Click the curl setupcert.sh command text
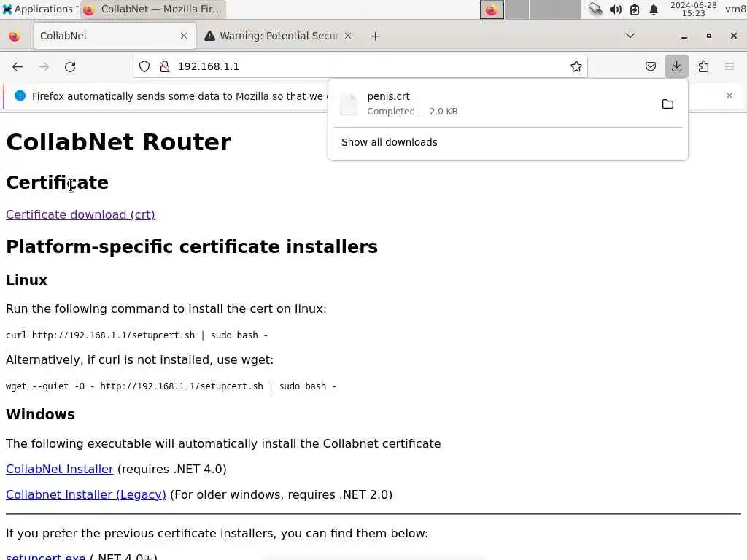Image resolution: width=747 pixels, height=560 pixels. [x=136, y=335]
